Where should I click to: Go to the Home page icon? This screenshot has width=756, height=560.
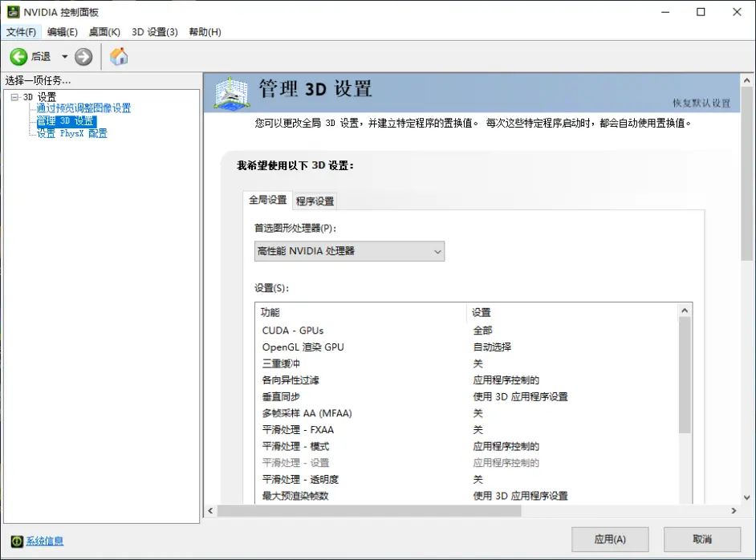coord(119,56)
